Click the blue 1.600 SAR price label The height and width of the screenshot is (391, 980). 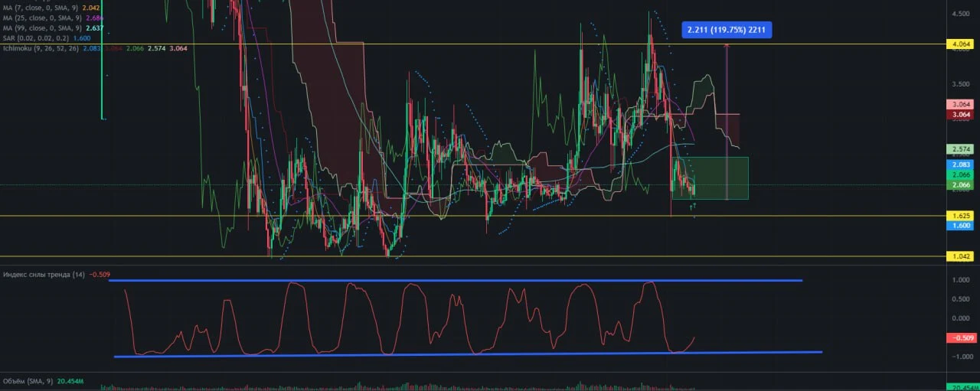[x=961, y=226]
